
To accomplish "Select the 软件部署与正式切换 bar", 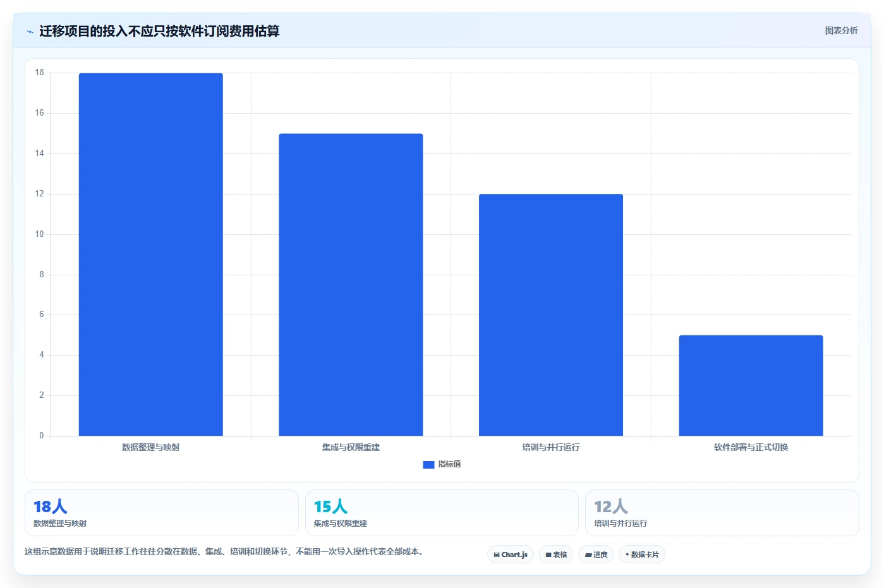I will [751, 385].
